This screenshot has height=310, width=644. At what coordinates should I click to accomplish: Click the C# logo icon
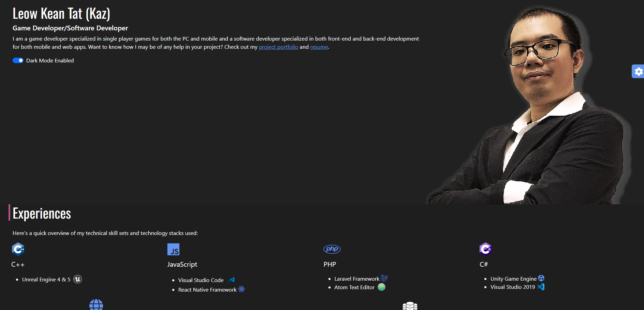(485, 249)
